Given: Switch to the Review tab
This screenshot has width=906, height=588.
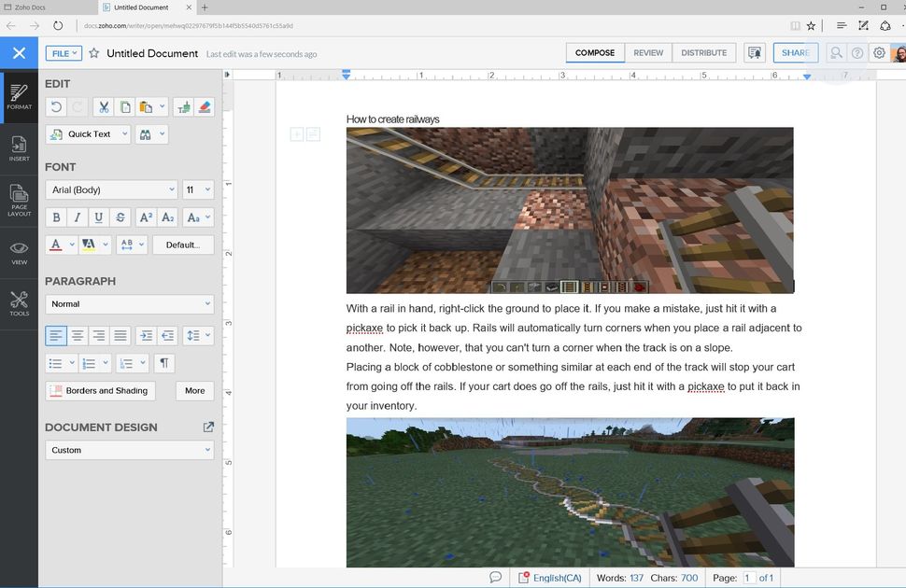Looking at the screenshot, I should (648, 53).
